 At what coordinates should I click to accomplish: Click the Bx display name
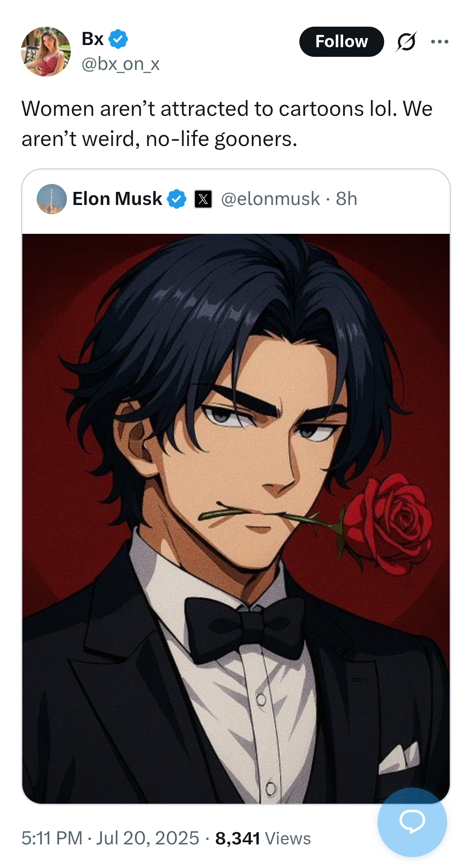pos(93,39)
